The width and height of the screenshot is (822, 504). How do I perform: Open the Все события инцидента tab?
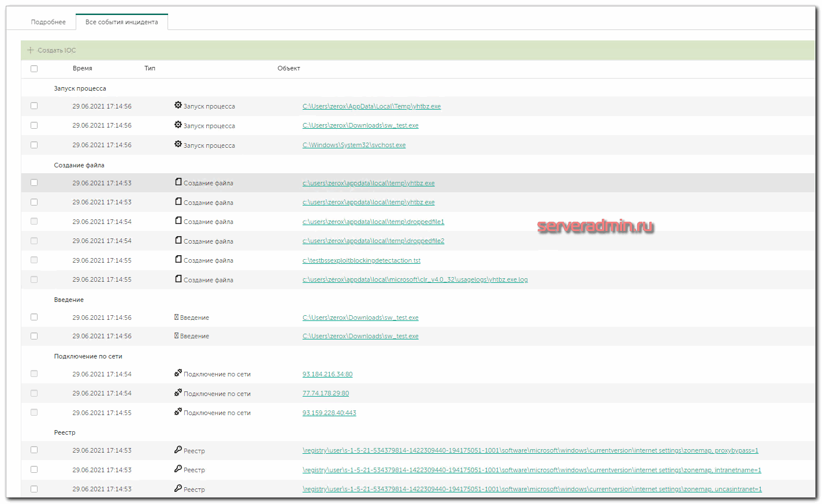click(121, 22)
